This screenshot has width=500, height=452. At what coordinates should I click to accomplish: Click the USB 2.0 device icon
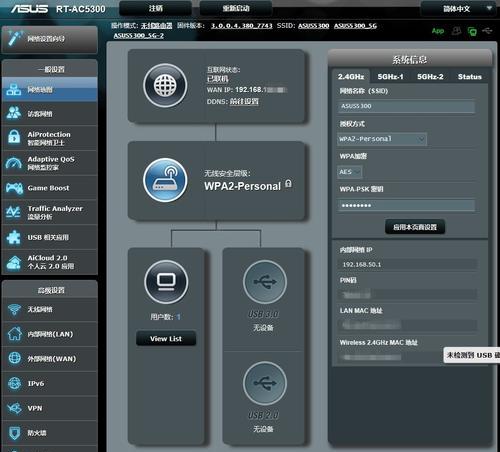(x=265, y=383)
